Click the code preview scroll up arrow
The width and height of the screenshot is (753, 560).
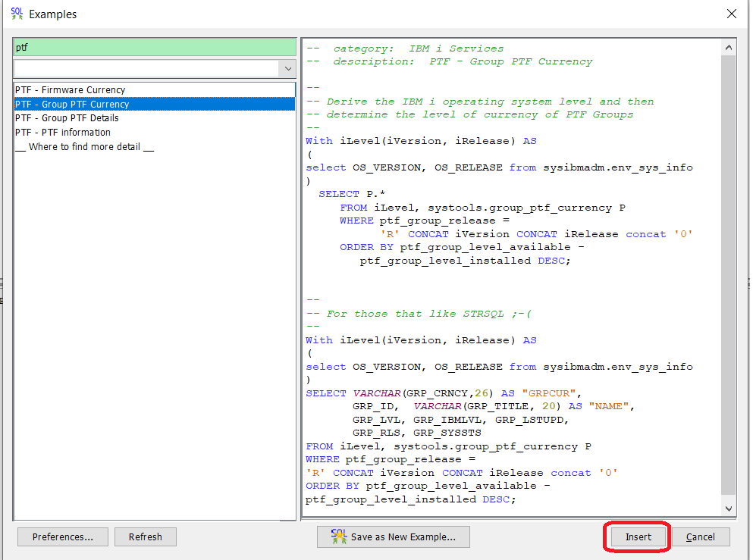click(x=729, y=48)
